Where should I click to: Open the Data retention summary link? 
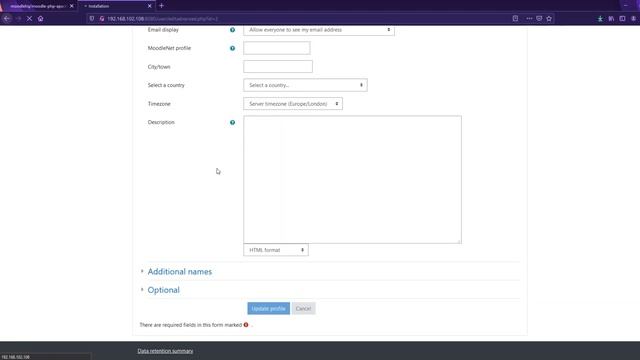165,351
